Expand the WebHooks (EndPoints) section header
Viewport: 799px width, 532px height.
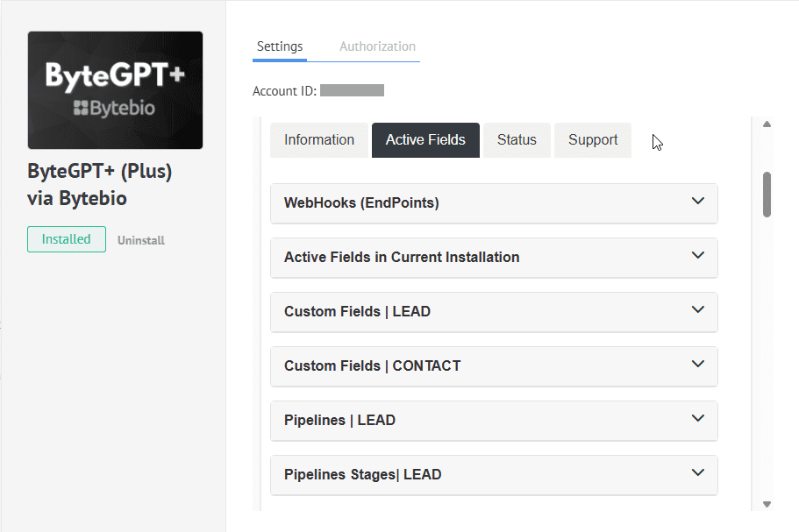pos(361,203)
